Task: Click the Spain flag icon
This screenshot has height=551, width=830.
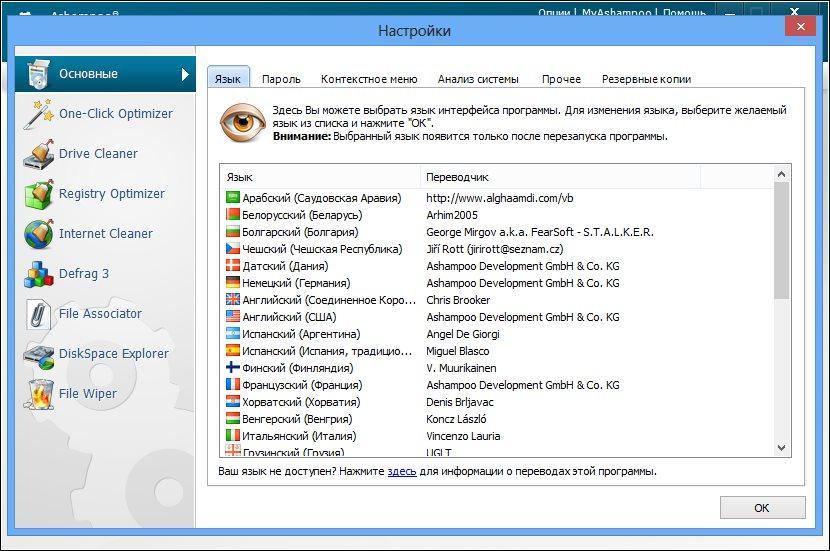Action: [x=233, y=350]
